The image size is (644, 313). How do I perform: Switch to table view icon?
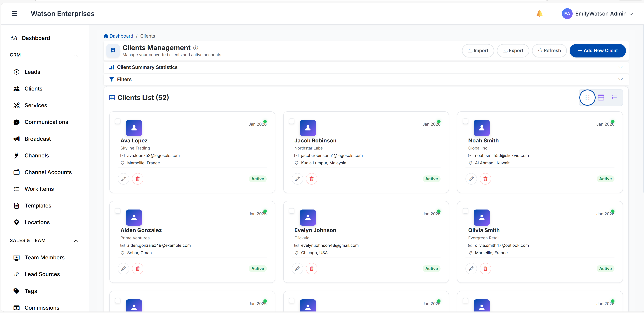[601, 97]
